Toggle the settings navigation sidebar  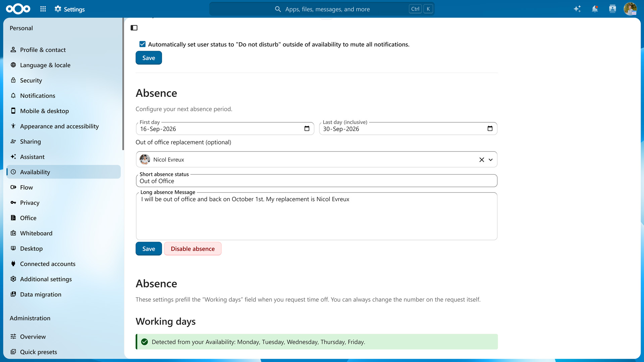coord(134,28)
